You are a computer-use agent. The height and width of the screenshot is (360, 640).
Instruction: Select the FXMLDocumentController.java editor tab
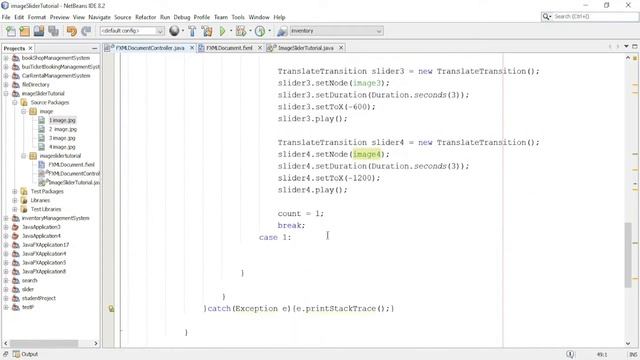150,48
